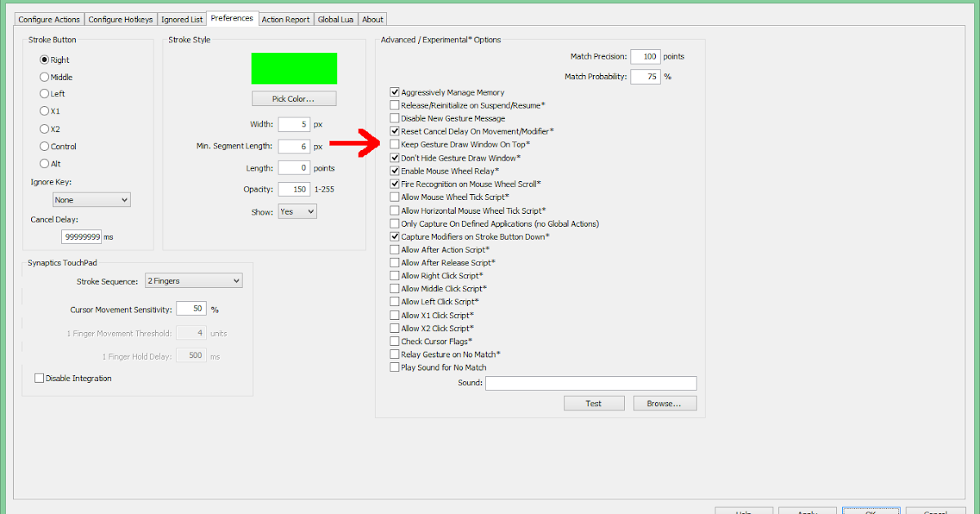Screen dimensions: 980x514
Task: Switch to the Ignored List tab
Action: tap(181, 19)
